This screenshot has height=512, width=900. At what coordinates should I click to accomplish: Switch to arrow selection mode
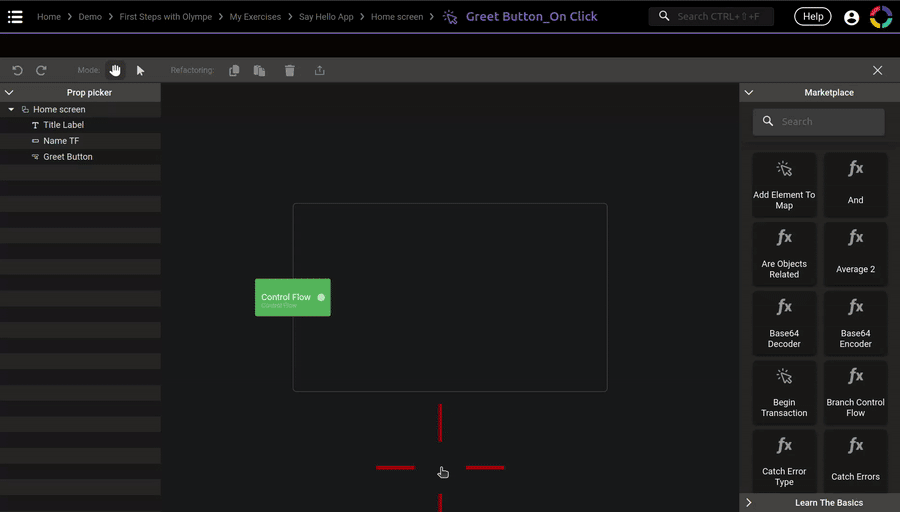tap(140, 71)
